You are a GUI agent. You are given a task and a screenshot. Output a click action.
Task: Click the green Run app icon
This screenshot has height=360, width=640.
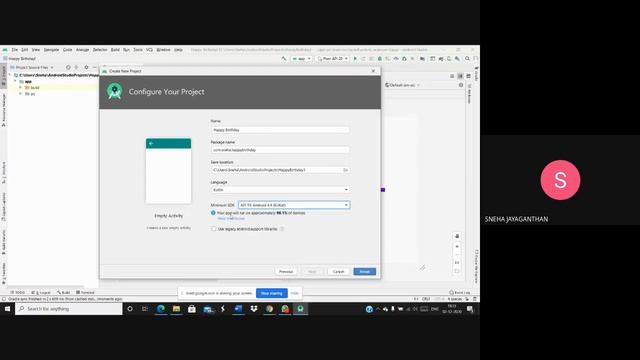(x=355, y=59)
